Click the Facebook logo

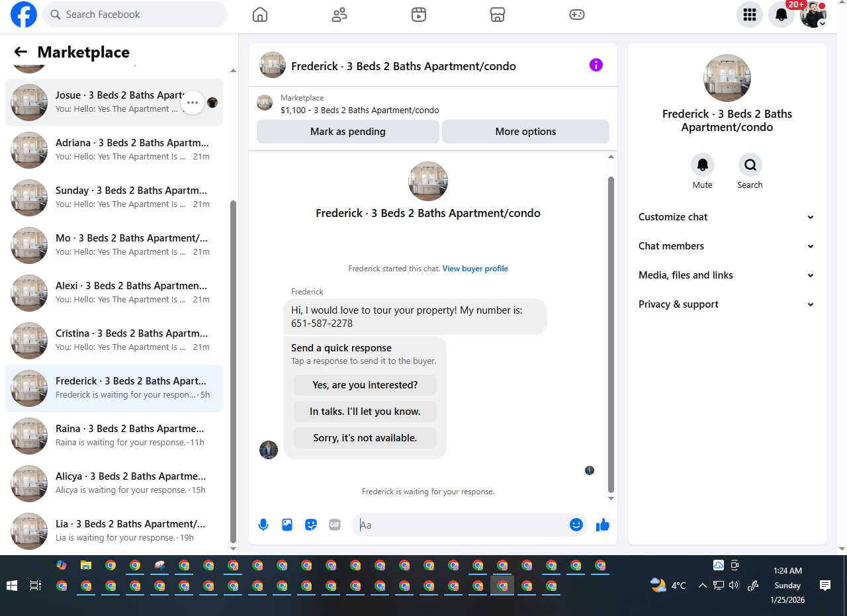pos(24,15)
